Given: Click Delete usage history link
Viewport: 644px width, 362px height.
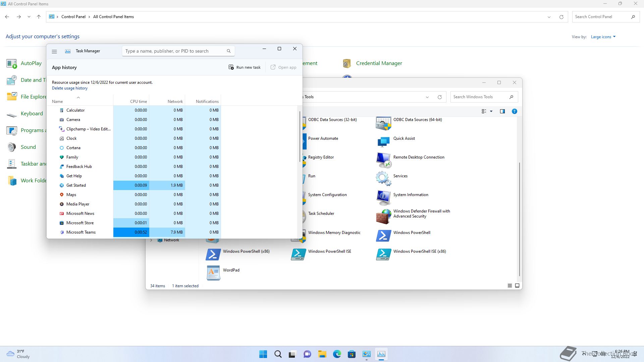Looking at the screenshot, I should click(70, 88).
